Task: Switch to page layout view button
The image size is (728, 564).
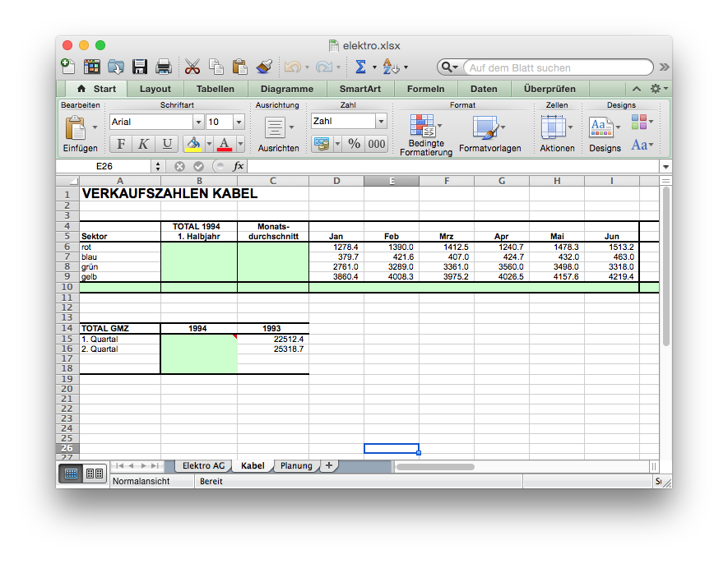Action: 95,474
